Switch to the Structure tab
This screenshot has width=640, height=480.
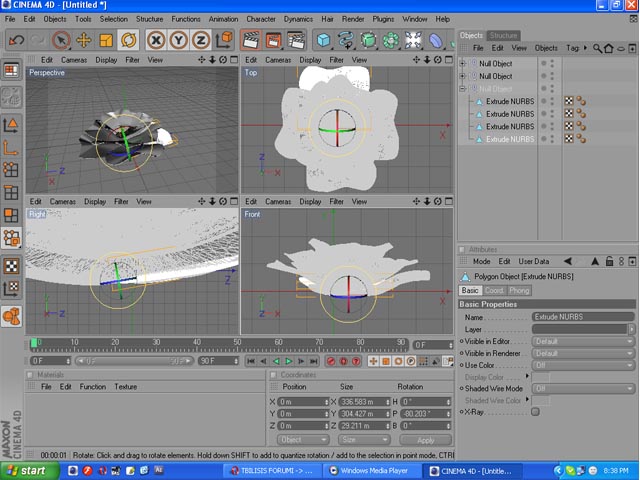tap(503, 36)
